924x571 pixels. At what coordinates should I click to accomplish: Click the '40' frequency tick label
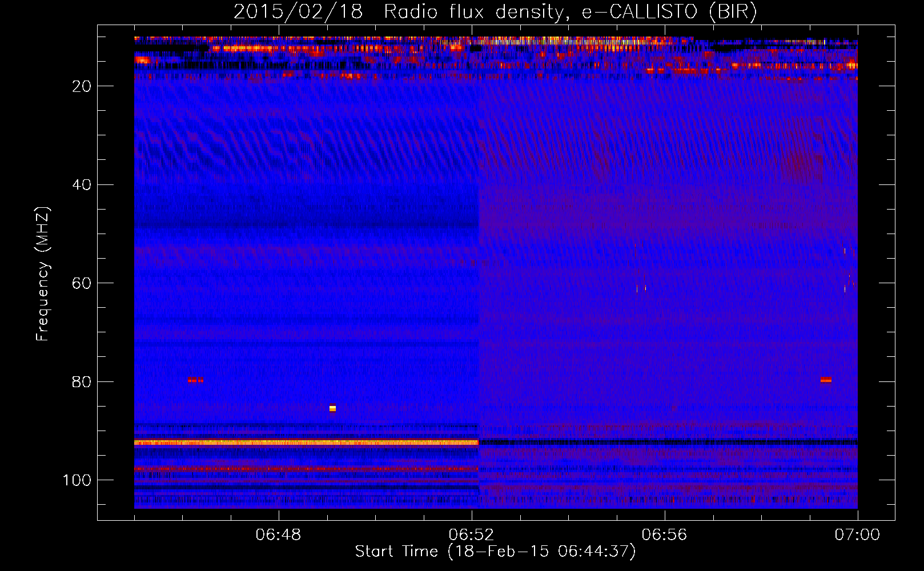click(82, 185)
